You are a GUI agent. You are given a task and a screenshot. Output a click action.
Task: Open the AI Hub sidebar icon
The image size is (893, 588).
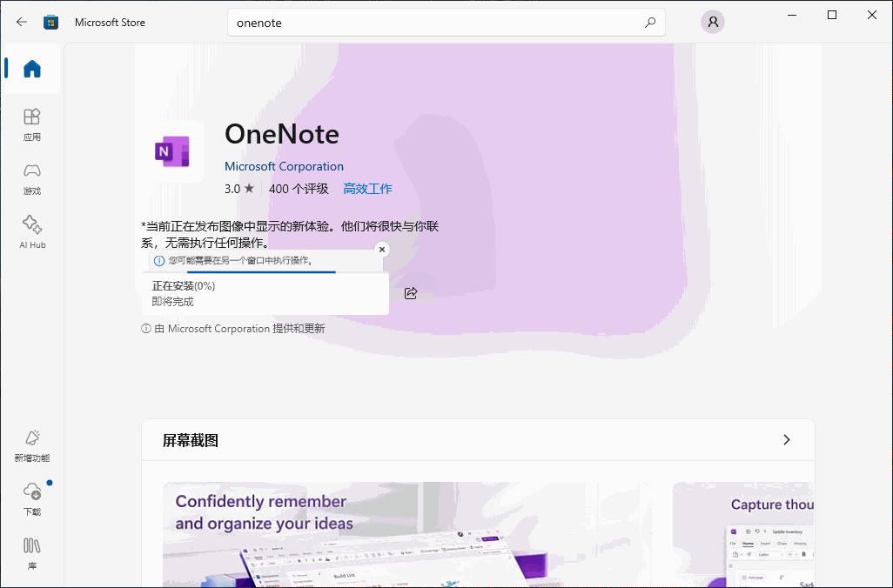tap(31, 231)
